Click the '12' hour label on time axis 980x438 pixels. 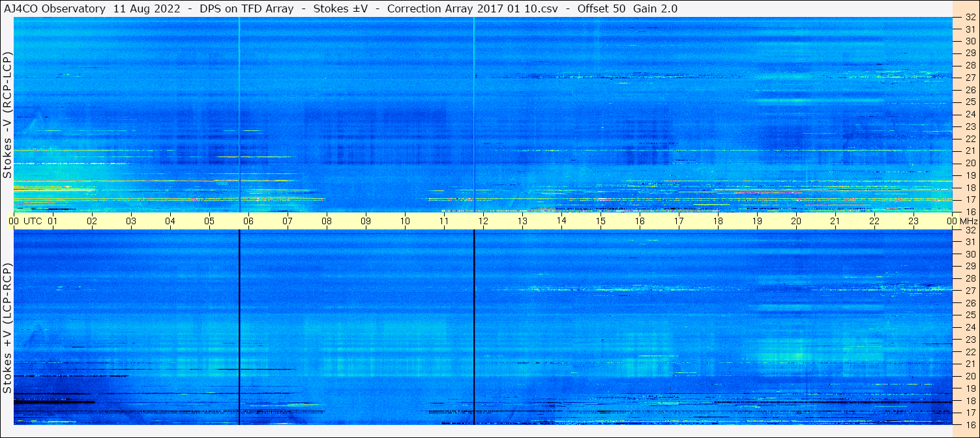(x=483, y=221)
